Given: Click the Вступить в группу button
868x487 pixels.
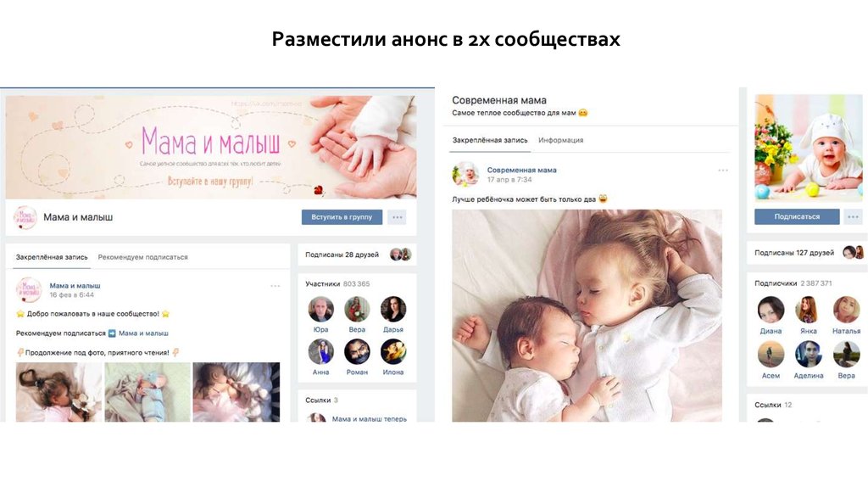Looking at the screenshot, I should (x=342, y=217).
